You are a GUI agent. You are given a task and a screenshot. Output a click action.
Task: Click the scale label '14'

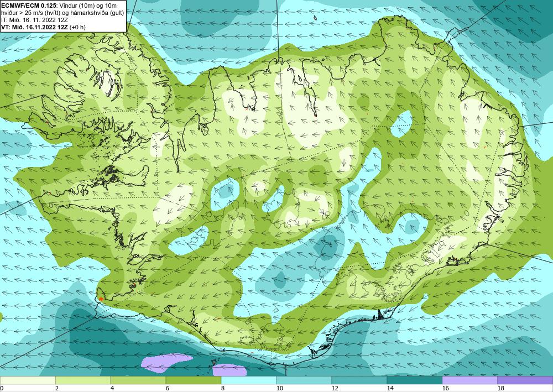point(390,388)
